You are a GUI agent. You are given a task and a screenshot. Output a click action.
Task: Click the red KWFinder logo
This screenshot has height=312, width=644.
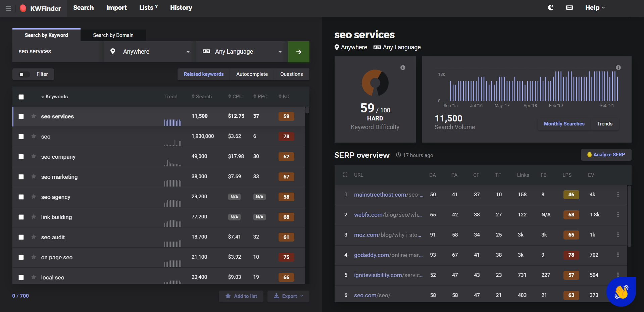[23, 8]
